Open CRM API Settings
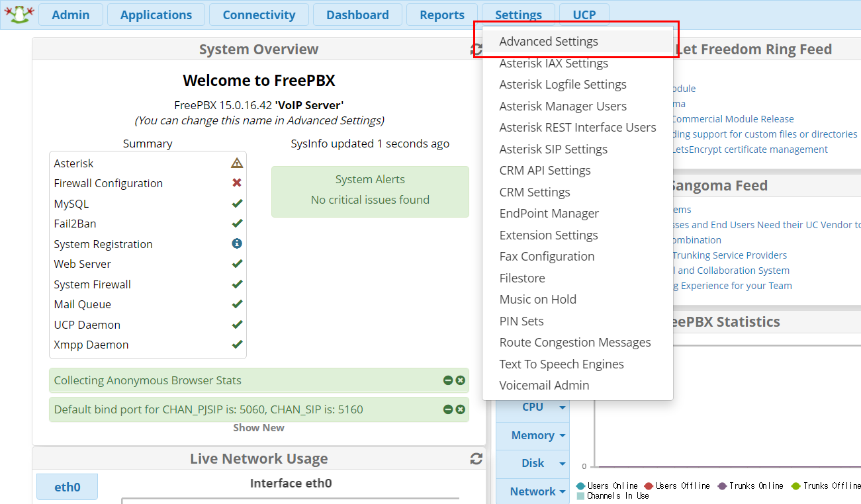 578,170
